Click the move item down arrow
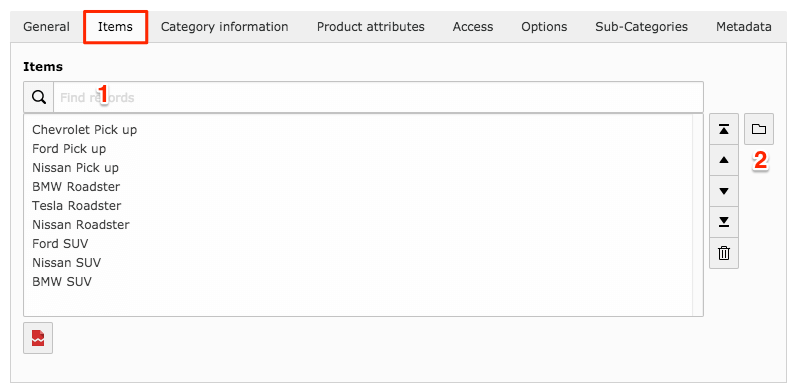 pos(723,191)
